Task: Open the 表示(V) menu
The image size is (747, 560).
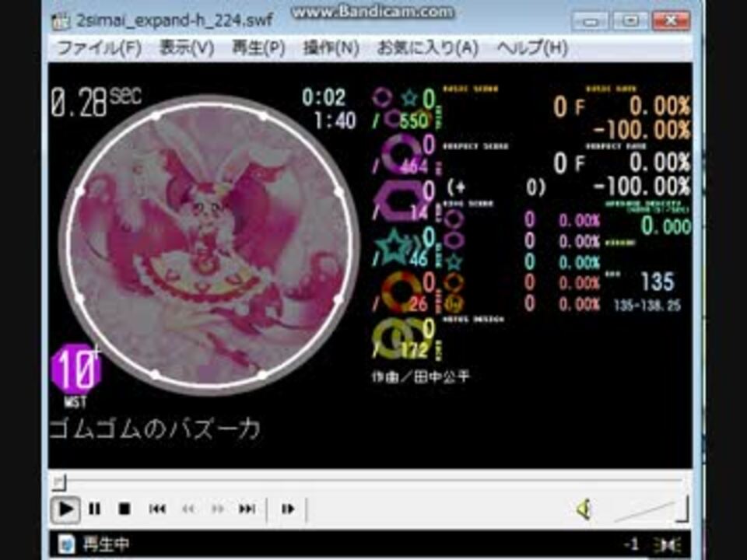Action: (x=186, y=48)
